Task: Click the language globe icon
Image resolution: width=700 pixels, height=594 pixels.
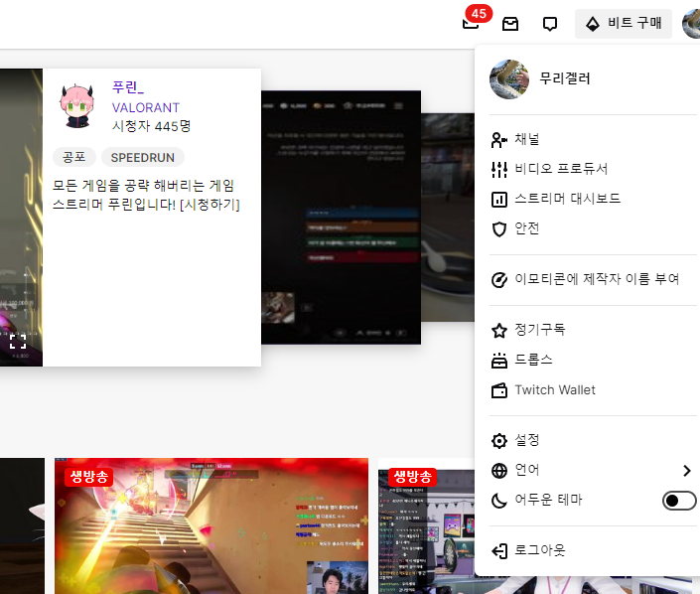Action: (x=499, y=471)
